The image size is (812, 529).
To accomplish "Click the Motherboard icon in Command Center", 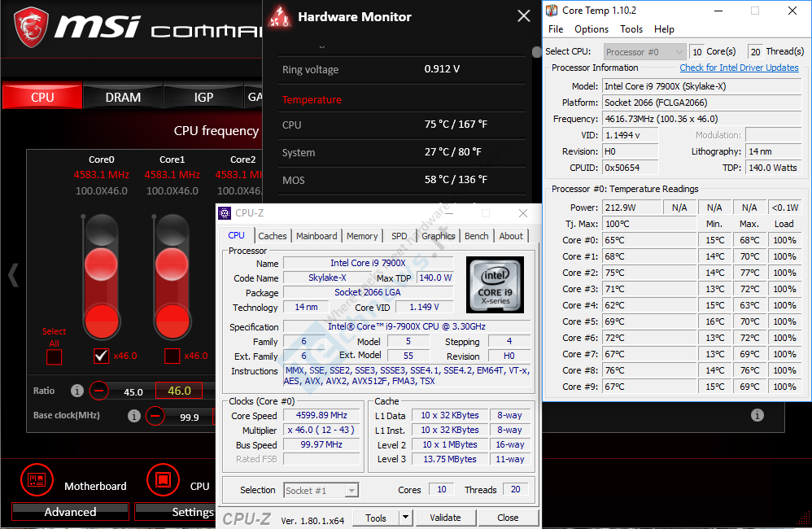I will coord(37,480).
